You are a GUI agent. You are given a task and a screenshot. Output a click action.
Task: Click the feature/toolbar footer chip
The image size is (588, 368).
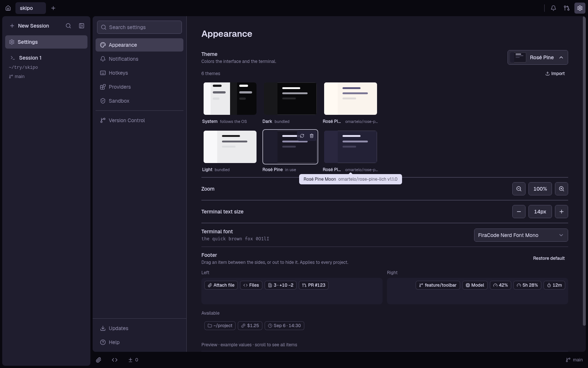[x=438, y=285]
